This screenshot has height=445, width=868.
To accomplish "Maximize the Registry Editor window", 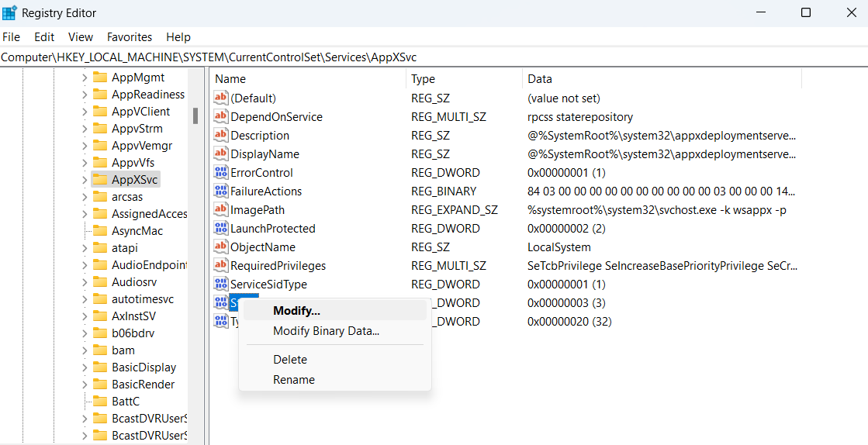I will tap(806, 12).
